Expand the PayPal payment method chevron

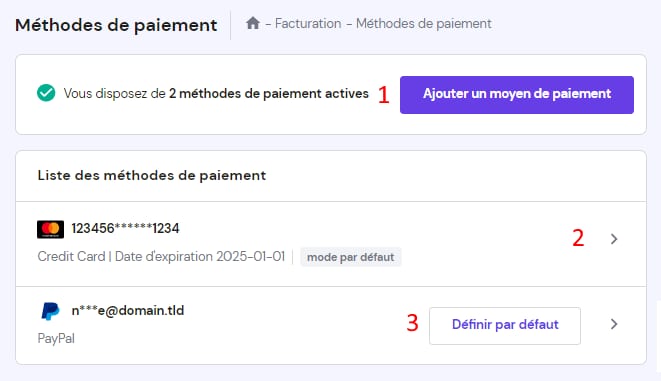point(614,324)
